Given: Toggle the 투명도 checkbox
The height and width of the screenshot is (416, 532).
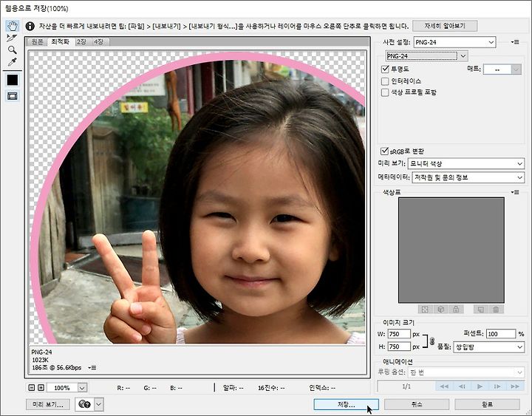Looking at the screenshot, I should pos(385,69).
